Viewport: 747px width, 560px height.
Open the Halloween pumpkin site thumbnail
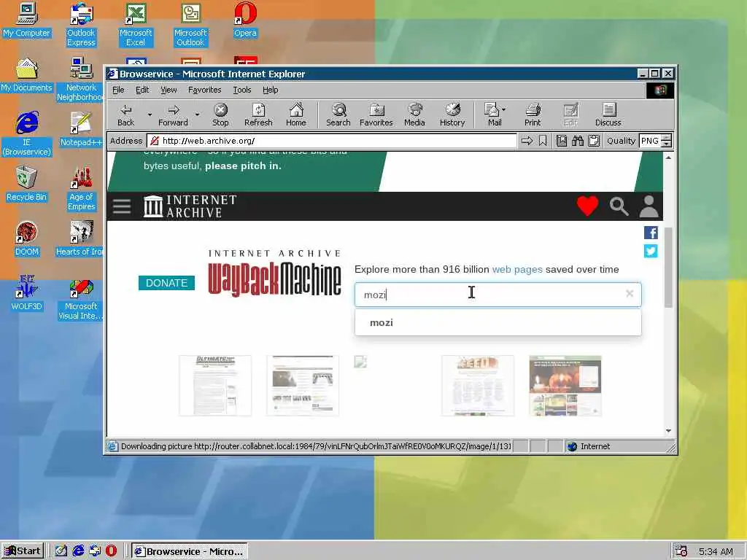(x=565, y=386)
